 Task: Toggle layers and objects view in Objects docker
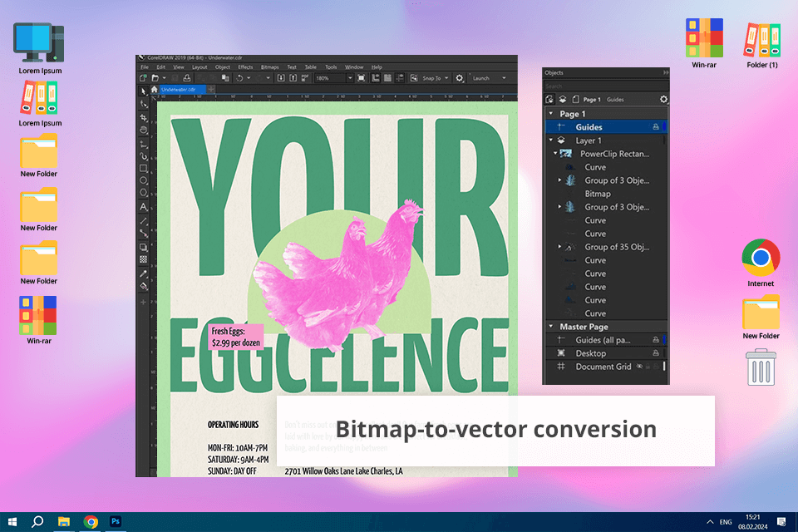tap(563, 99)
